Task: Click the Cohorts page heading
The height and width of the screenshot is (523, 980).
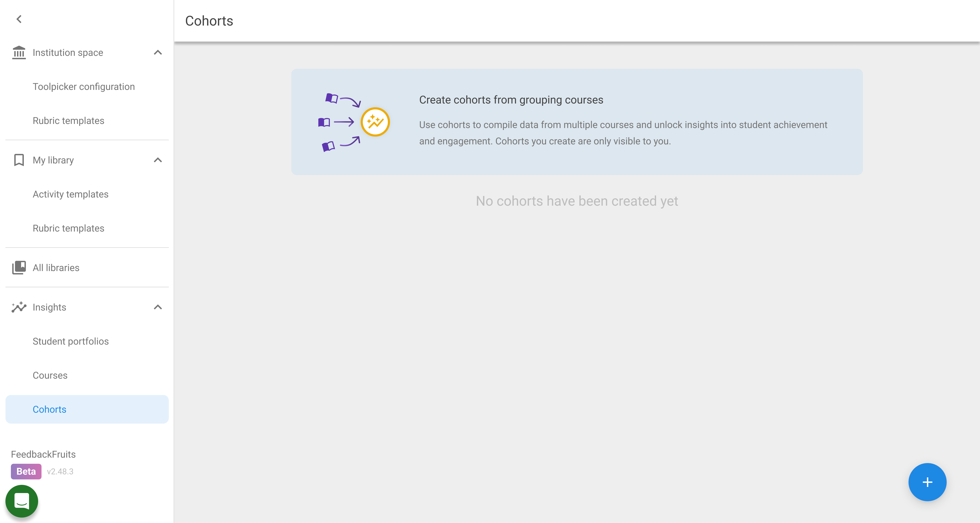Action: tap(209, 21)
